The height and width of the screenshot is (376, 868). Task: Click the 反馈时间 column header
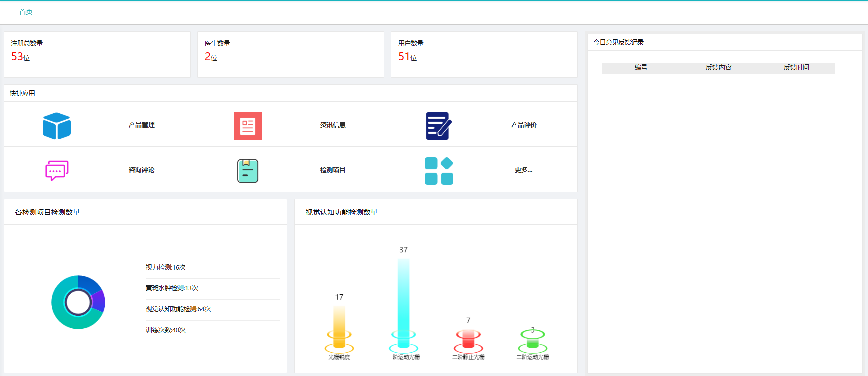pos(796,67)
